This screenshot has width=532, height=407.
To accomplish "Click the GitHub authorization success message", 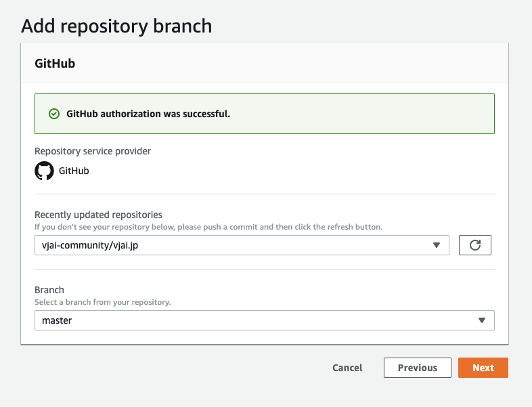I will pos(148,114).
